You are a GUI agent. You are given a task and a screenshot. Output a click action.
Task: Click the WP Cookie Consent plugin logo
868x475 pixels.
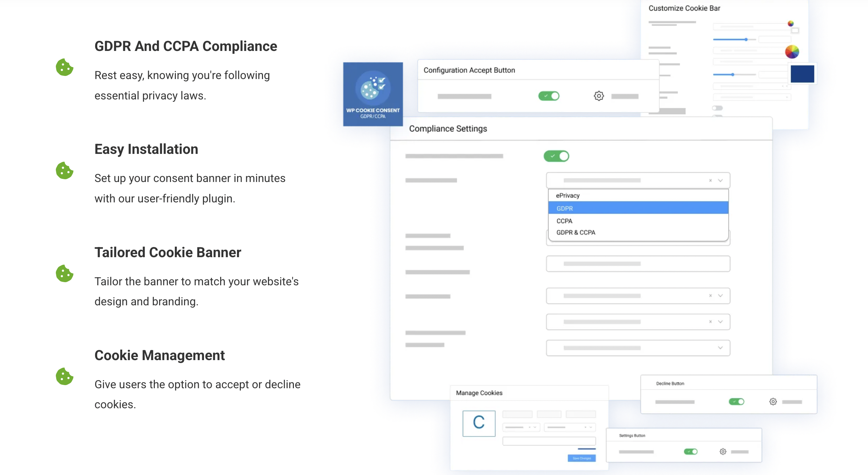(373, 94)
